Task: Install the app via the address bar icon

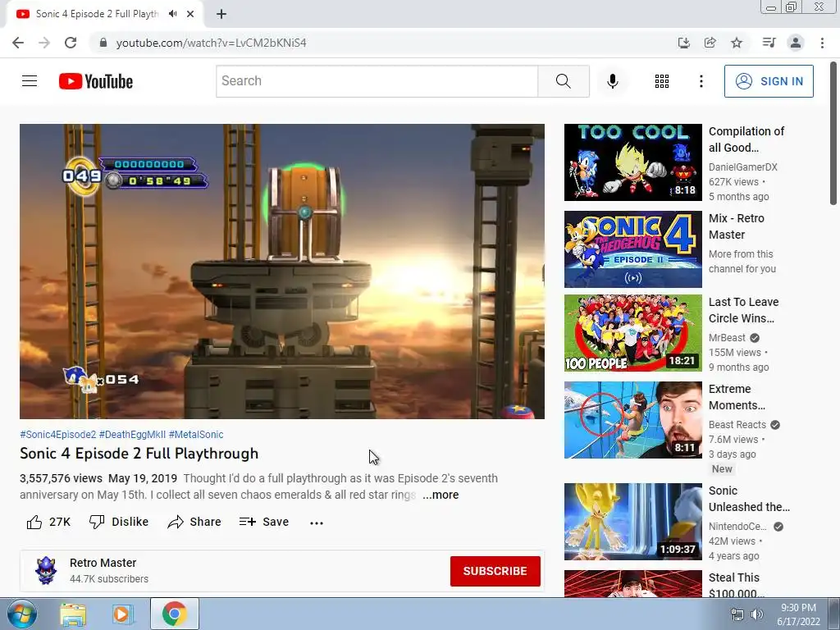Action: click(x=684, y=43)
